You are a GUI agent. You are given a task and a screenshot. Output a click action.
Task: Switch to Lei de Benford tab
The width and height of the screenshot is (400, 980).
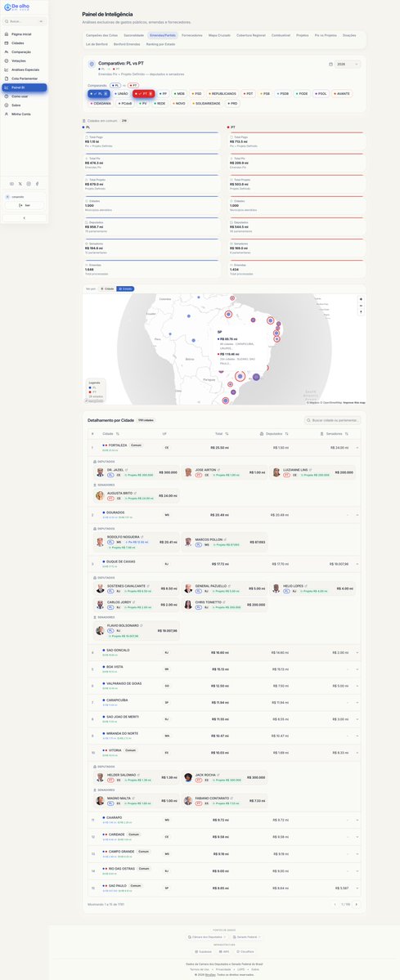point(97,44)
